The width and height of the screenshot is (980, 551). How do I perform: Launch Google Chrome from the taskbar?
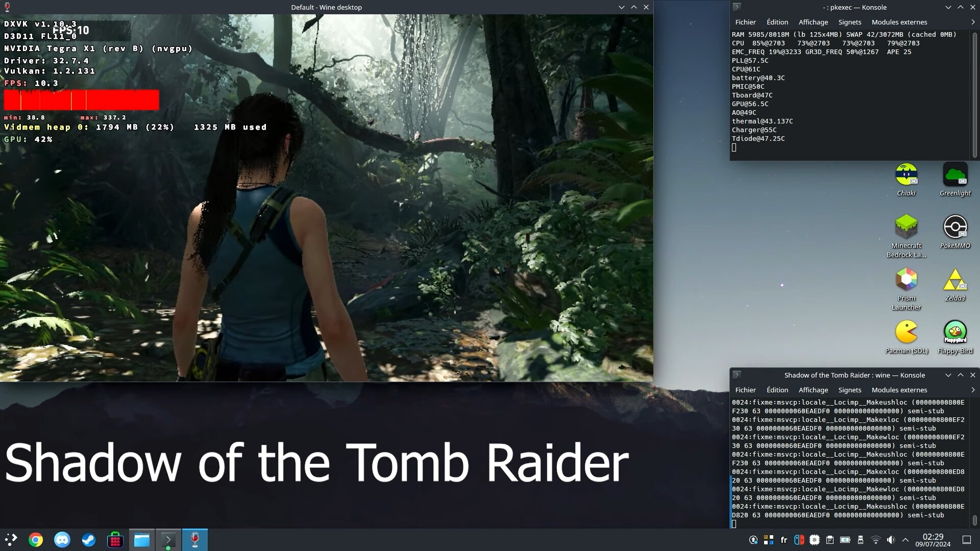(x=36, y=540)
